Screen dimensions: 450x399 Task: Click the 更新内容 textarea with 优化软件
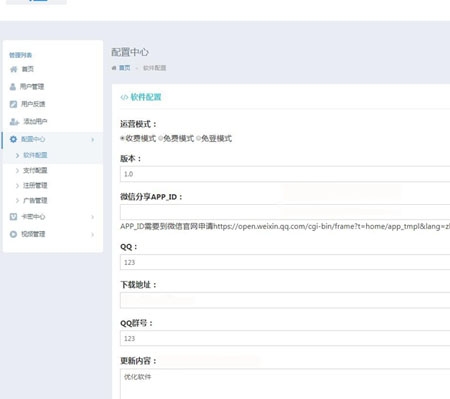(x=285, y=384)
